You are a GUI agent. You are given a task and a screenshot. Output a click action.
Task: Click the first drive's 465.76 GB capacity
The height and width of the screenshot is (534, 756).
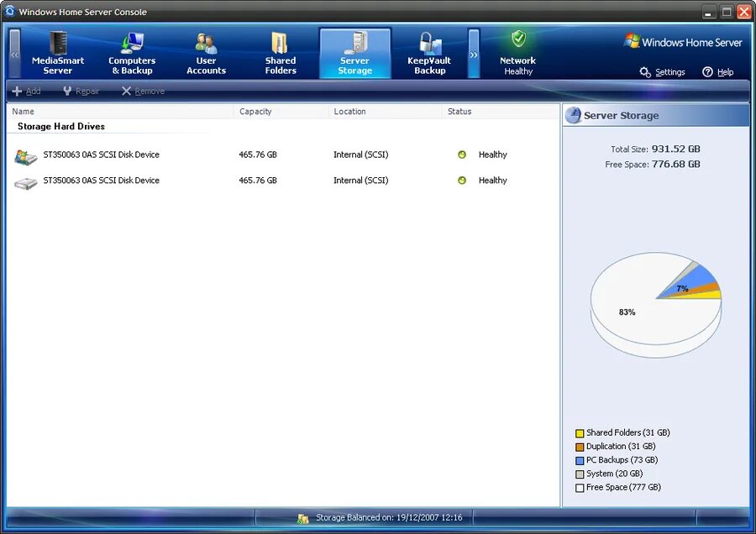258,154
